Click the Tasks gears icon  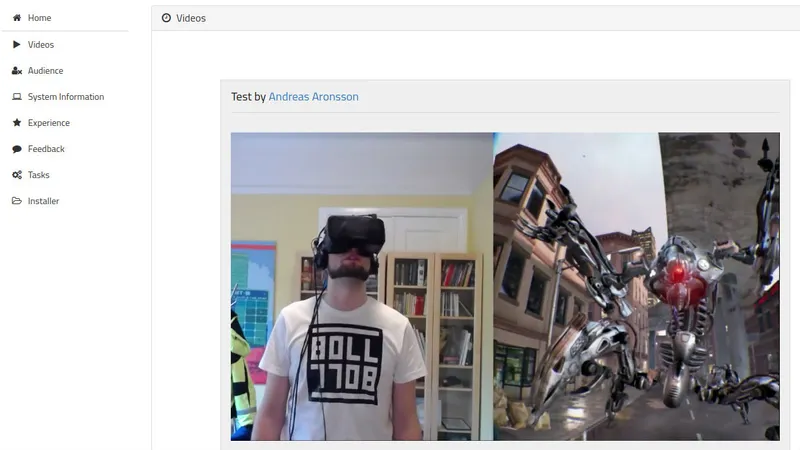click(x=17, y=175)
